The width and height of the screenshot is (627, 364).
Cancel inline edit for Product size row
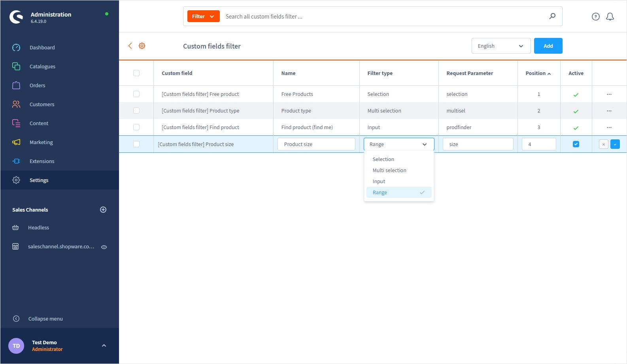click(604, 144)
